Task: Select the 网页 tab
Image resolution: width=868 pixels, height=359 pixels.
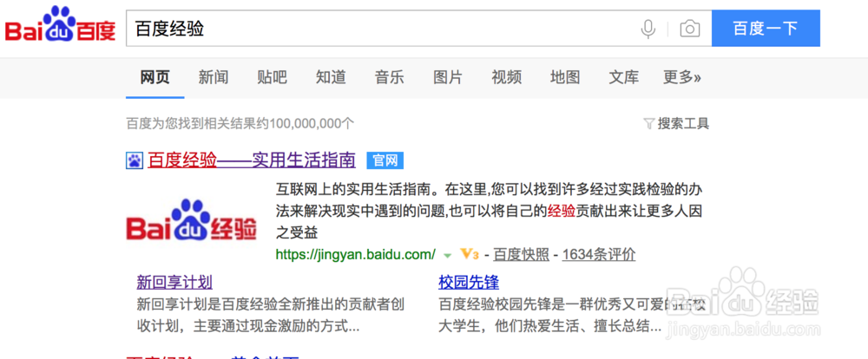Action: pos(155,77)
